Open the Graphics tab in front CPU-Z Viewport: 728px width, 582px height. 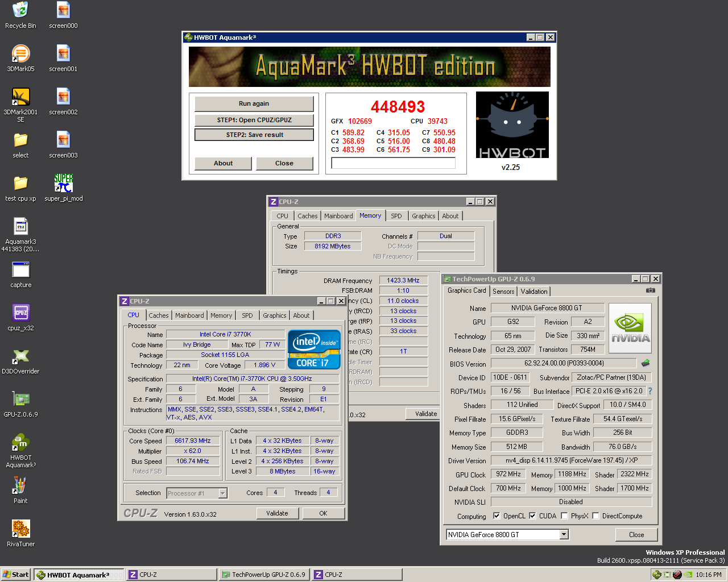275,315
